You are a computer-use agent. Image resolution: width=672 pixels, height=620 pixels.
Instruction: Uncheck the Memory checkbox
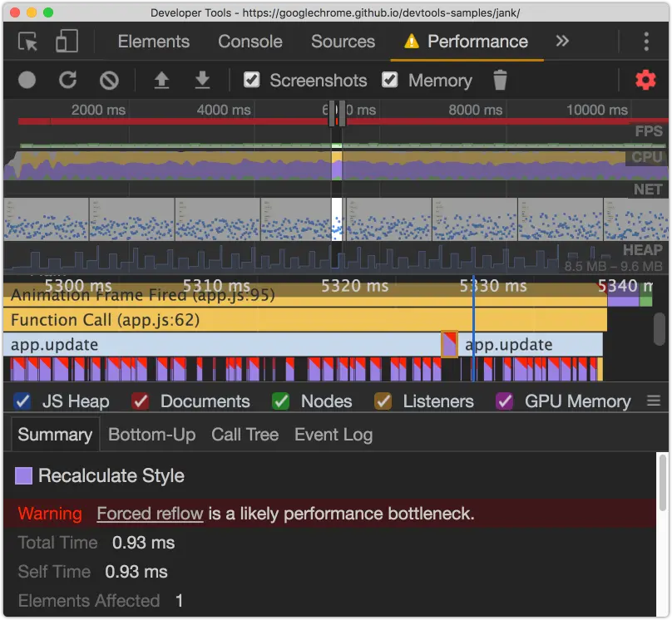click(x=389, y=80)
